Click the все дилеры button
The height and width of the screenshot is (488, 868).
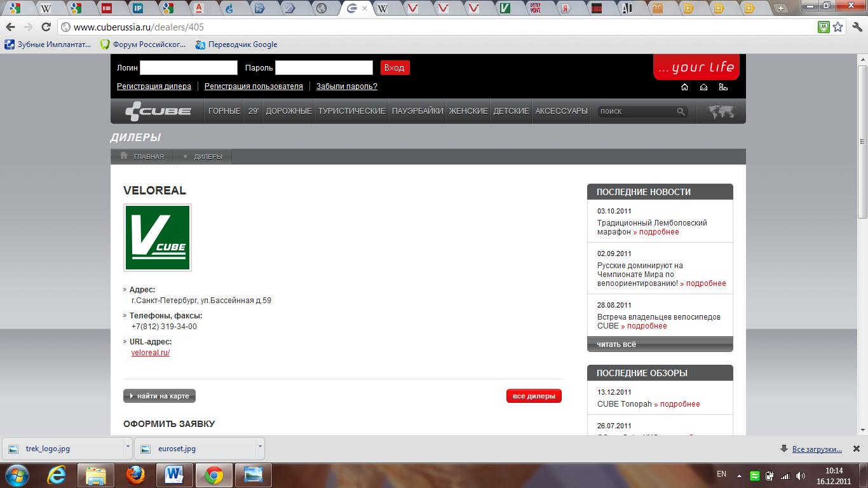coord(534,396)
